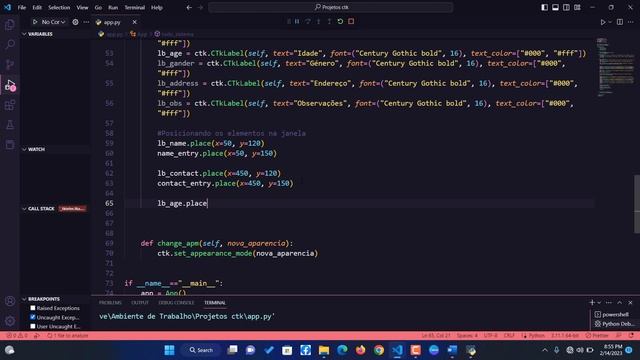Switch to the PROBLEMS panel tab
The width and height of the screenshot is (640, 360).
click(x=110, y=302)
